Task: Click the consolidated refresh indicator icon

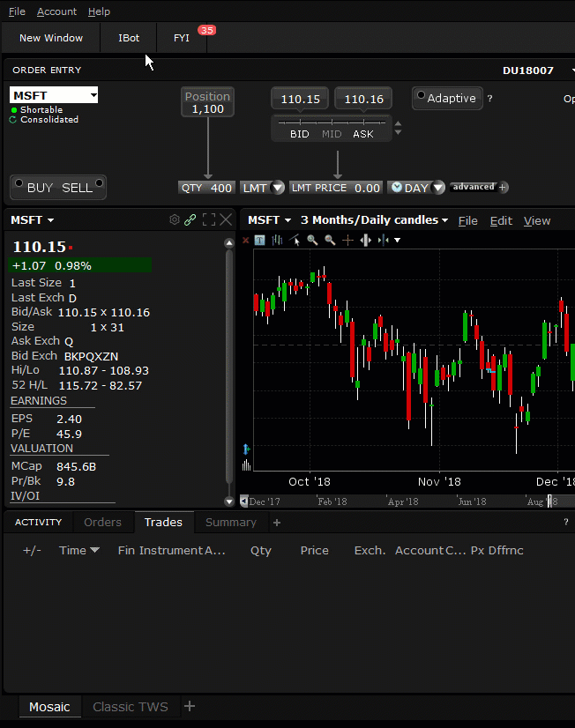Action: pos(13,120)
